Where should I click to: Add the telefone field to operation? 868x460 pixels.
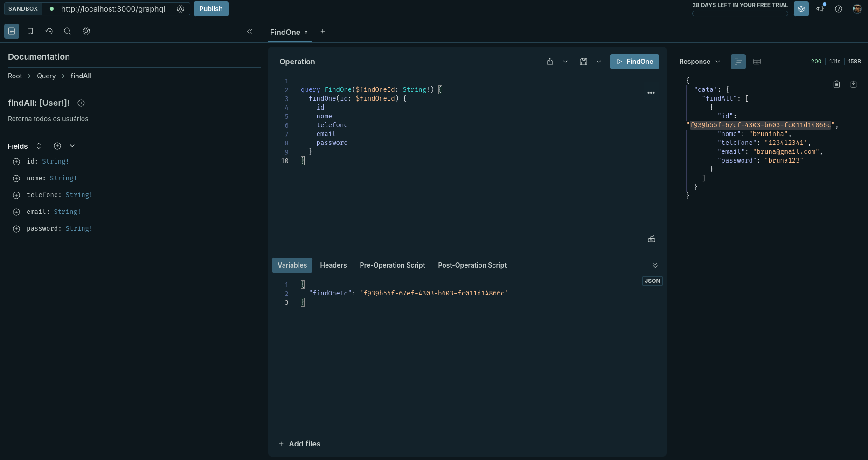click(x=16, y=195)
